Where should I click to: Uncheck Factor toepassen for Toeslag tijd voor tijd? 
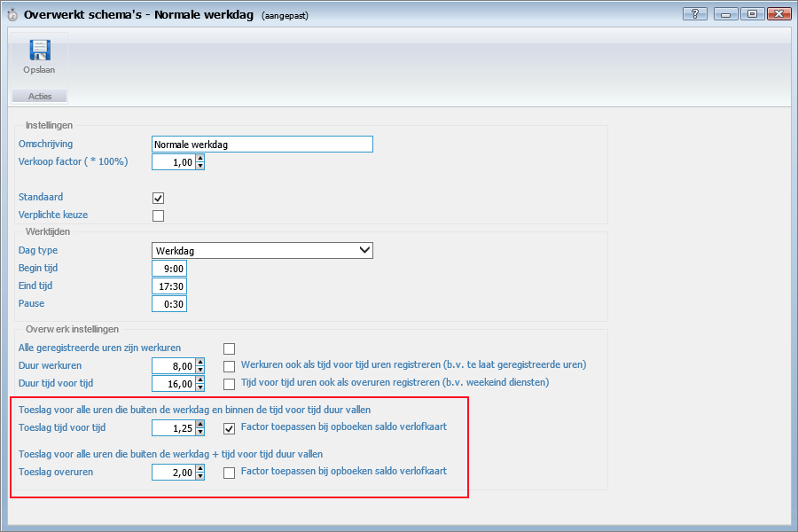coord(230,429)
